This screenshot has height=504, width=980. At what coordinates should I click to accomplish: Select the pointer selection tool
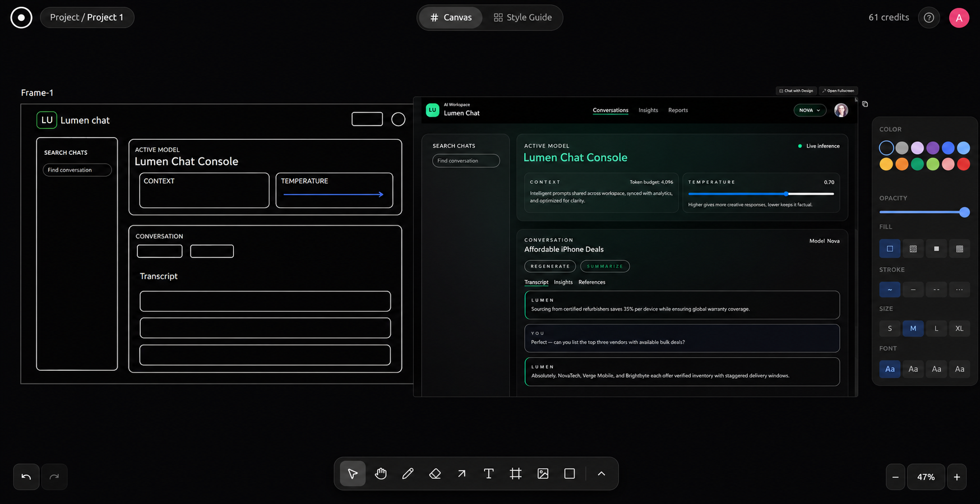[353, 474]
